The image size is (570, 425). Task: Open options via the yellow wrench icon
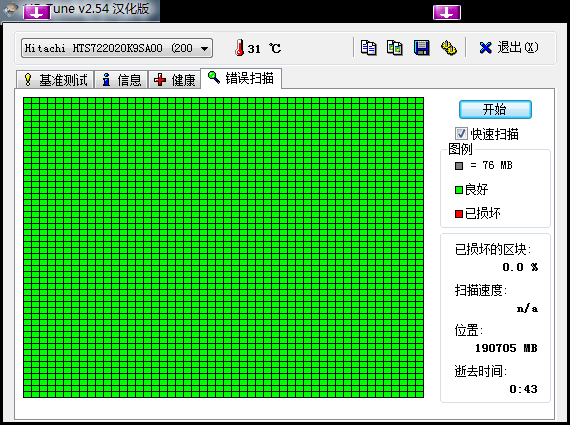point(449,48)
